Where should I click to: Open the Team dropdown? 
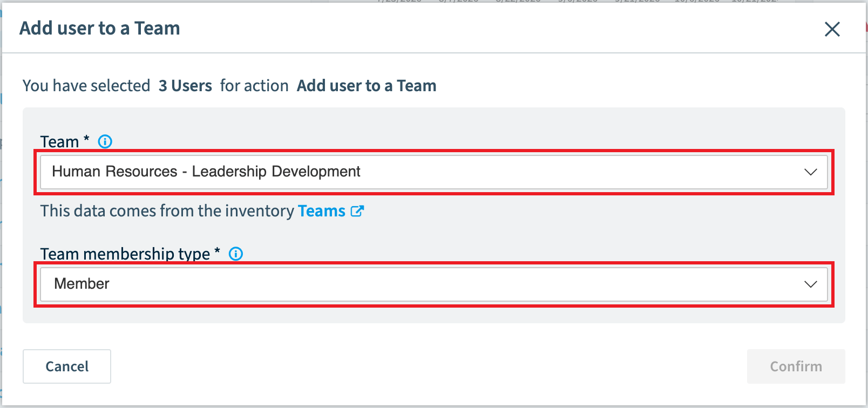(x=434, y=172)
